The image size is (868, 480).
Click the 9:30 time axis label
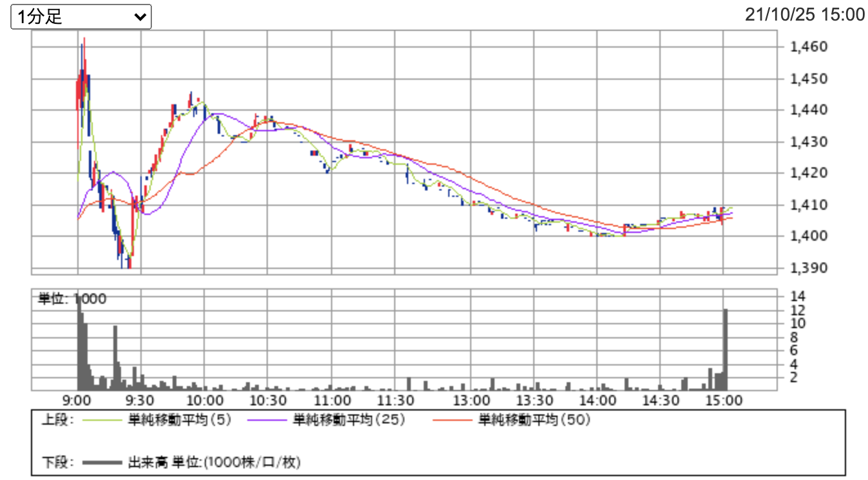[x=141, y=400]
